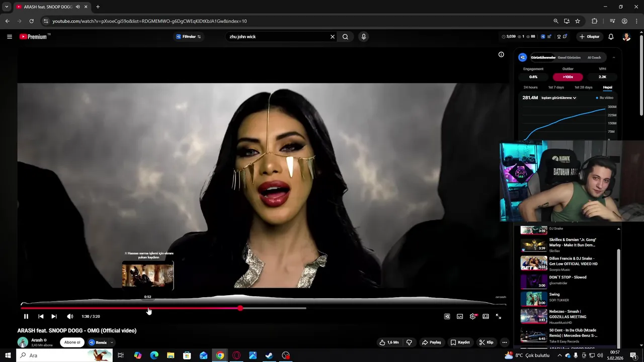Screen dimensions: 644x362
Task: Play 'Nebezao - Smash | GODZILLAS MEETING'
Action: (x=569, y=316)
